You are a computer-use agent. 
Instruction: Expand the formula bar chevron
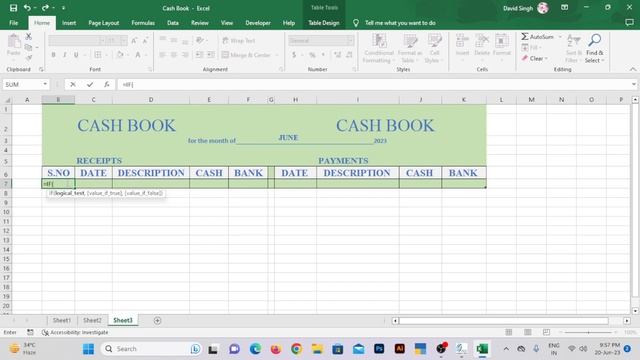pos(633,84)
